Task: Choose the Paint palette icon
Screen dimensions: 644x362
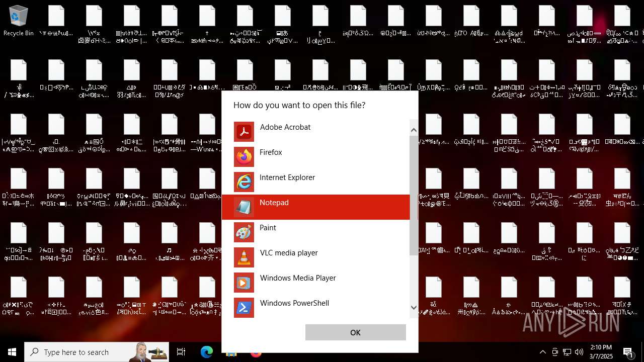Action: [x=244, y=232]
